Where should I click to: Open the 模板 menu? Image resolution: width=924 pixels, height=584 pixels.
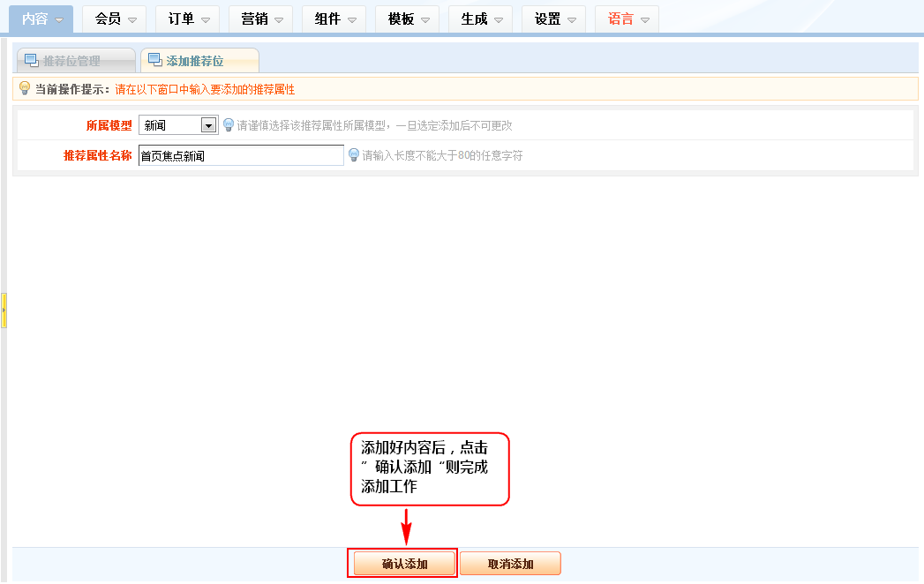(x=408, y=19)
